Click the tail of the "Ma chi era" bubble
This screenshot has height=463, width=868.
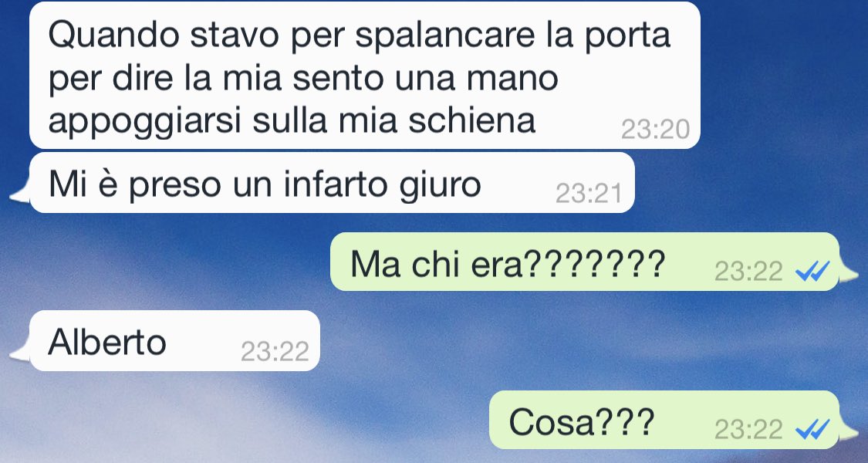pyautogui.click(x=849, y=274)
